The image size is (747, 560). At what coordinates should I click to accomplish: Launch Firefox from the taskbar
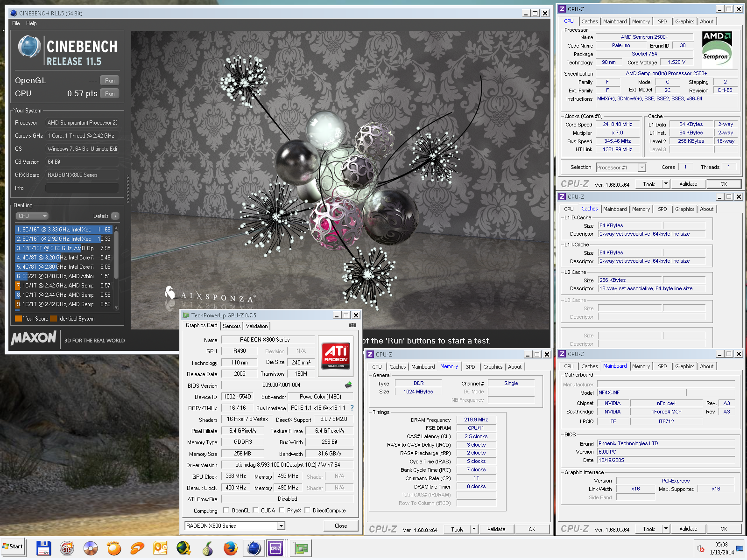click(x=230, y=548)
